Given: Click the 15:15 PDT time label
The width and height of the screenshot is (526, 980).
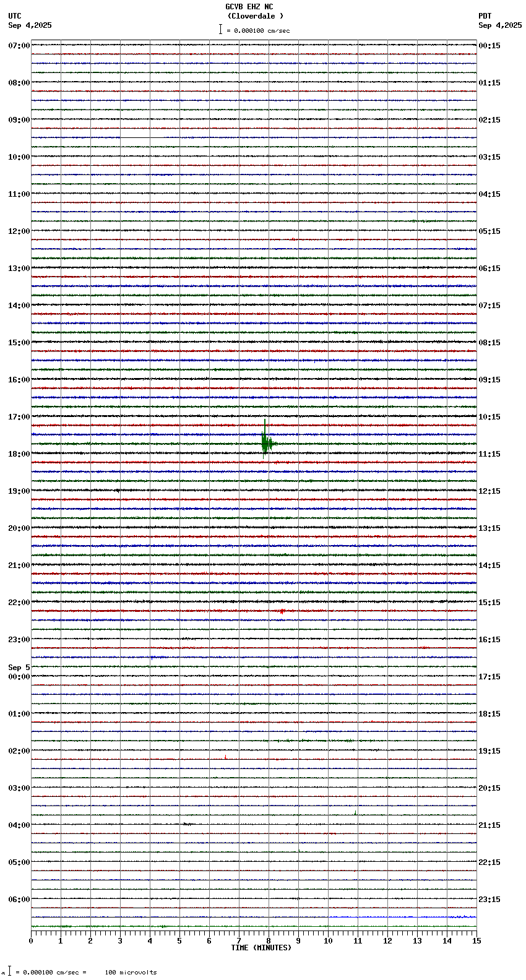Looking at the screenshot, I should pyautogui.click(x=489, y=603).
